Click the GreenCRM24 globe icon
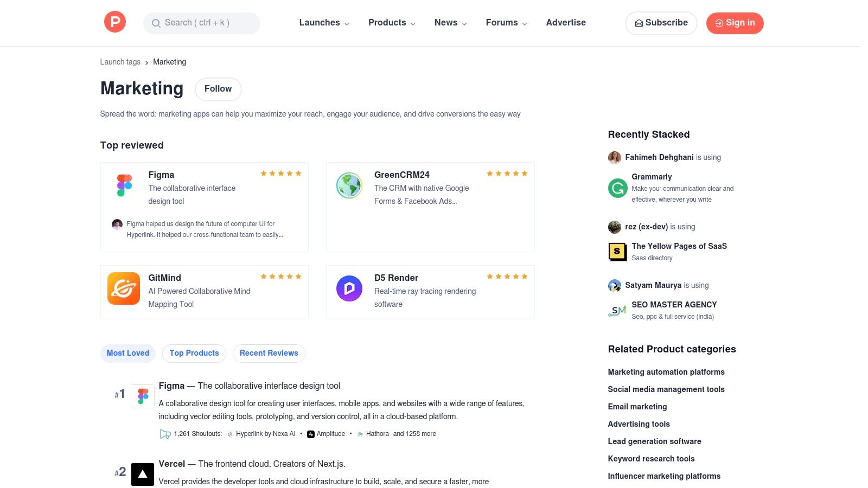 click(349, 185)
